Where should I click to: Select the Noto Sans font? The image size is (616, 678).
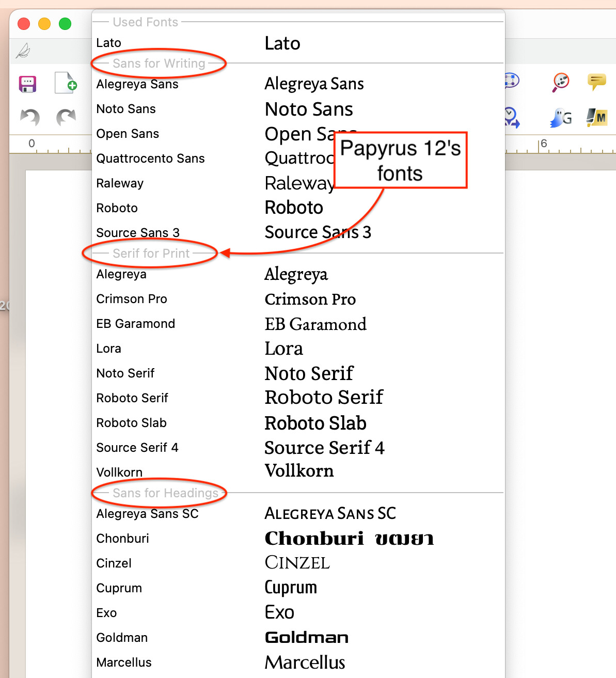[x=126, y=109]
